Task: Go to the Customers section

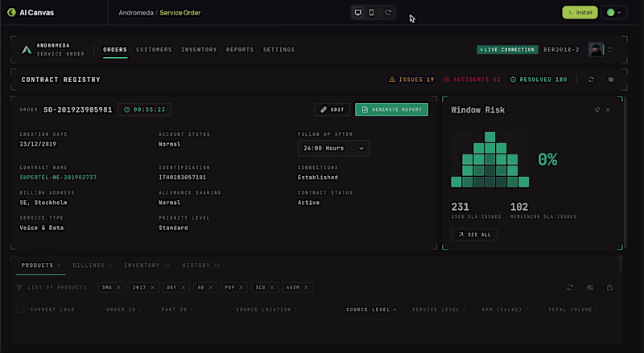Action: (154, 50)
